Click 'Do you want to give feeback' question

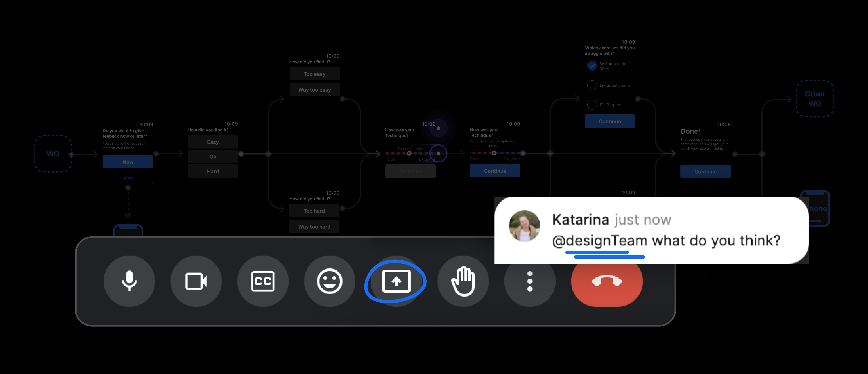click(125, 133)
